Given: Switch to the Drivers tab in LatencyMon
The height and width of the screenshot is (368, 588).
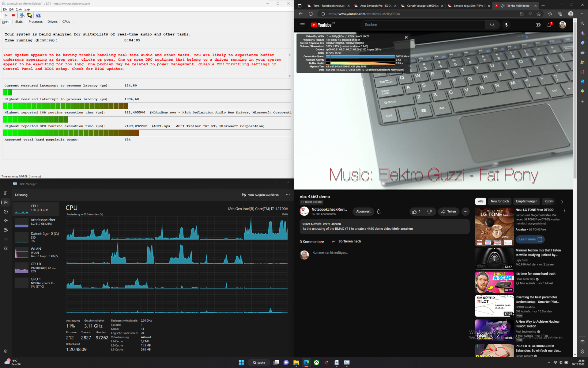Looking at the screenshot, I should (x=52, y=22).
